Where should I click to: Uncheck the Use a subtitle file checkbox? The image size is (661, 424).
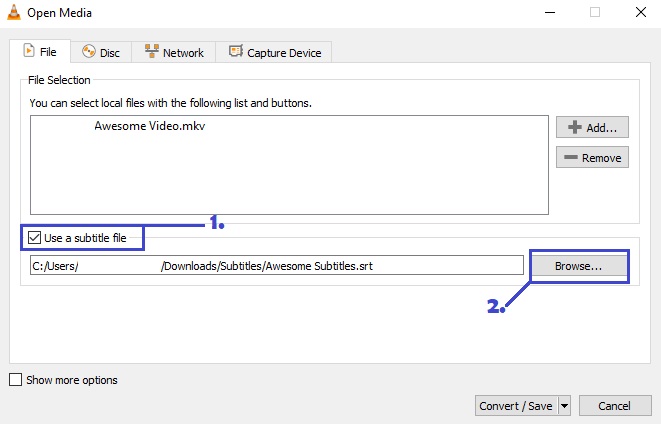34,238
